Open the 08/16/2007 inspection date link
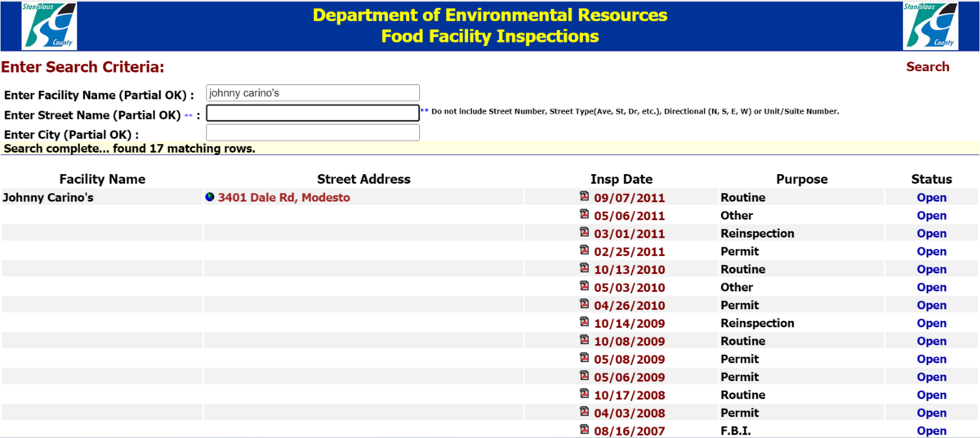The width and height of the screenshot is (980, 438). click(629, 431)
